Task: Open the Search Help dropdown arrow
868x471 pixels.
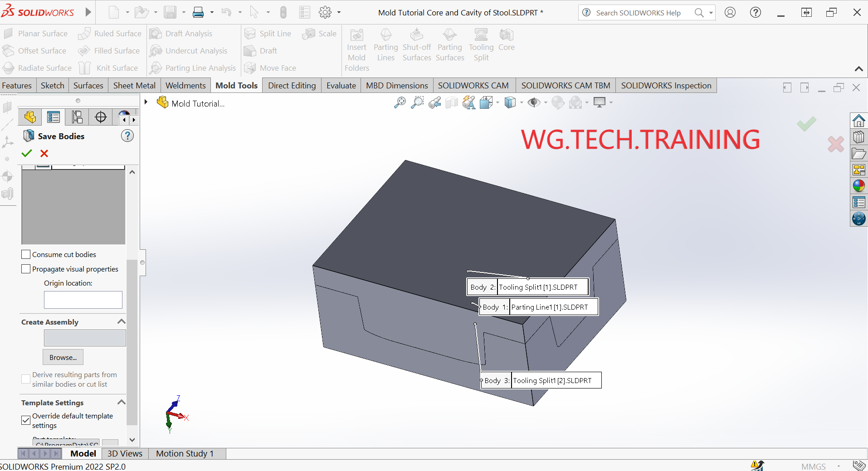Action: click(x=711, y=13)
